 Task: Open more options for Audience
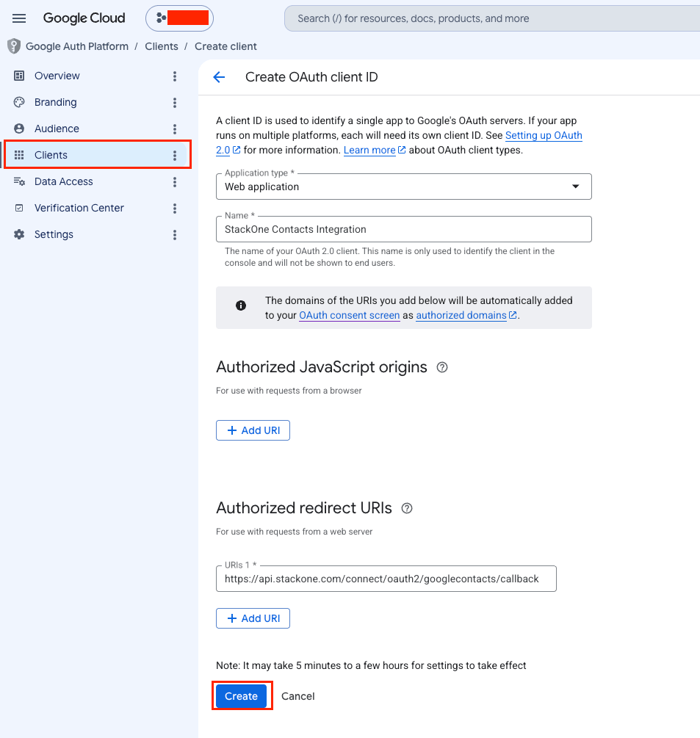pyautogui.click(x=175, y=129)
